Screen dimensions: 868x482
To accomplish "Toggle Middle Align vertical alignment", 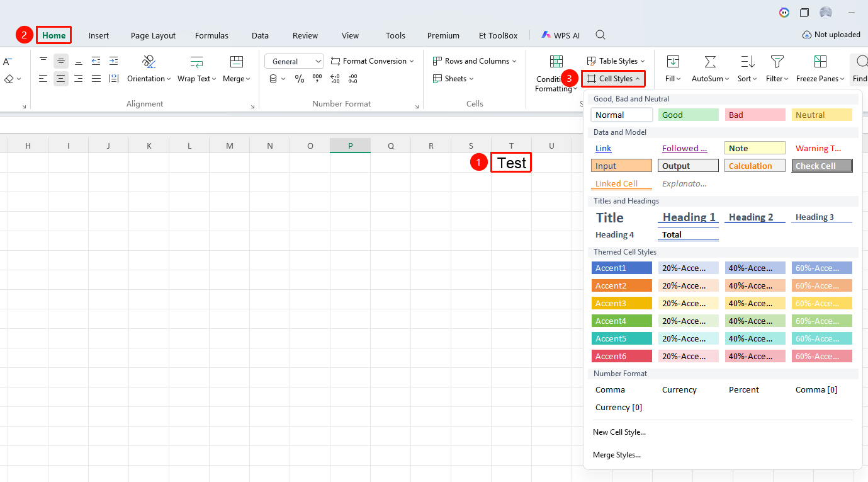I will pyautogui.click(x=61, y=61).
